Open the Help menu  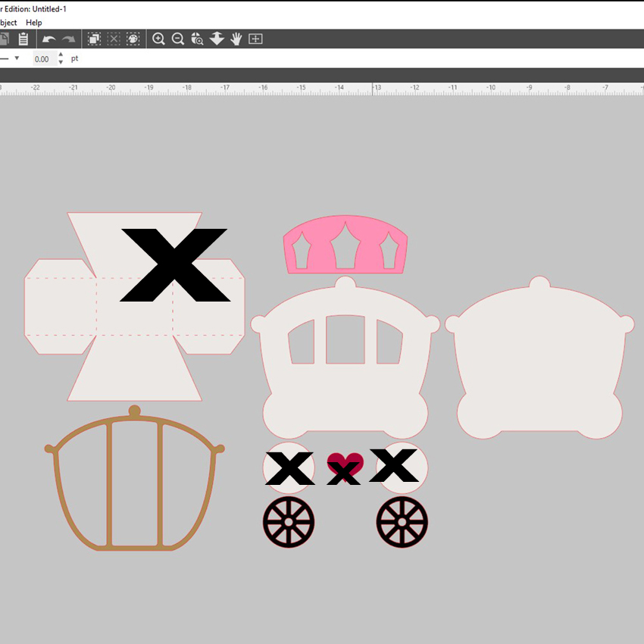(x=34, y=23)
